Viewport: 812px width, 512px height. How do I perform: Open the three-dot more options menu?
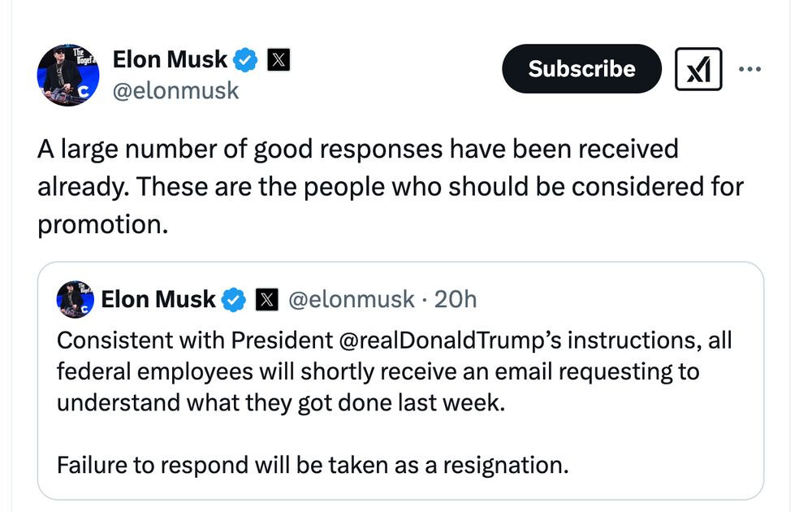tap(750, 69)
